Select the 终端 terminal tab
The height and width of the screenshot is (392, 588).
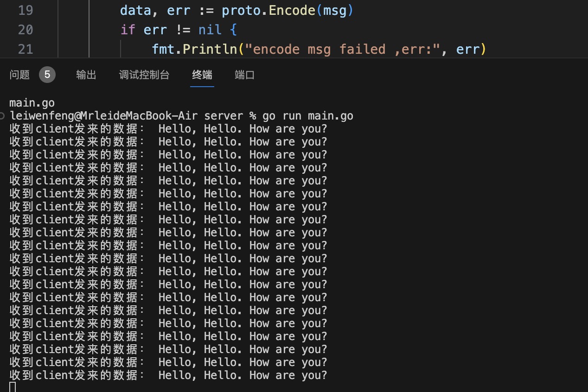(x=202, y=75)
